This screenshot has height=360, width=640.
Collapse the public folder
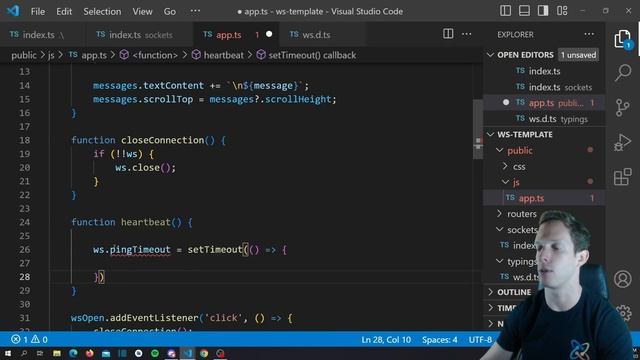500,150
